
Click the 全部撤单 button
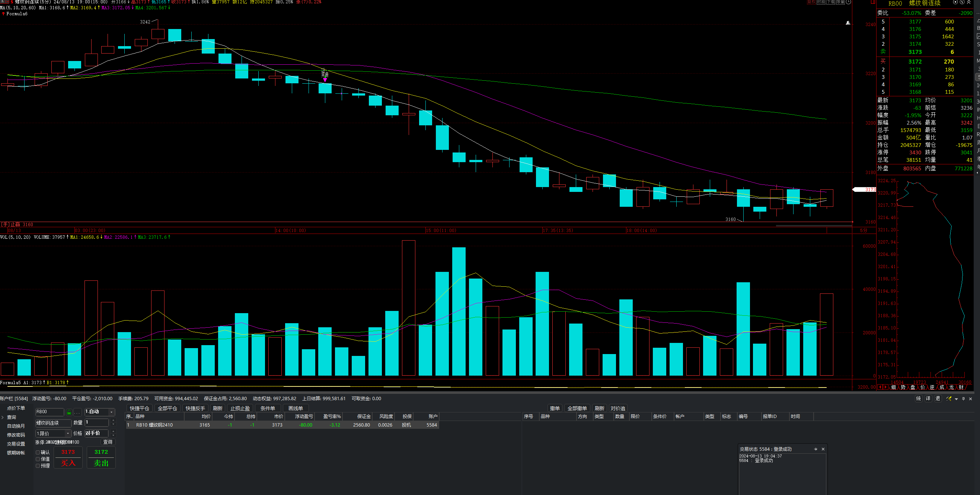(577, 408)
